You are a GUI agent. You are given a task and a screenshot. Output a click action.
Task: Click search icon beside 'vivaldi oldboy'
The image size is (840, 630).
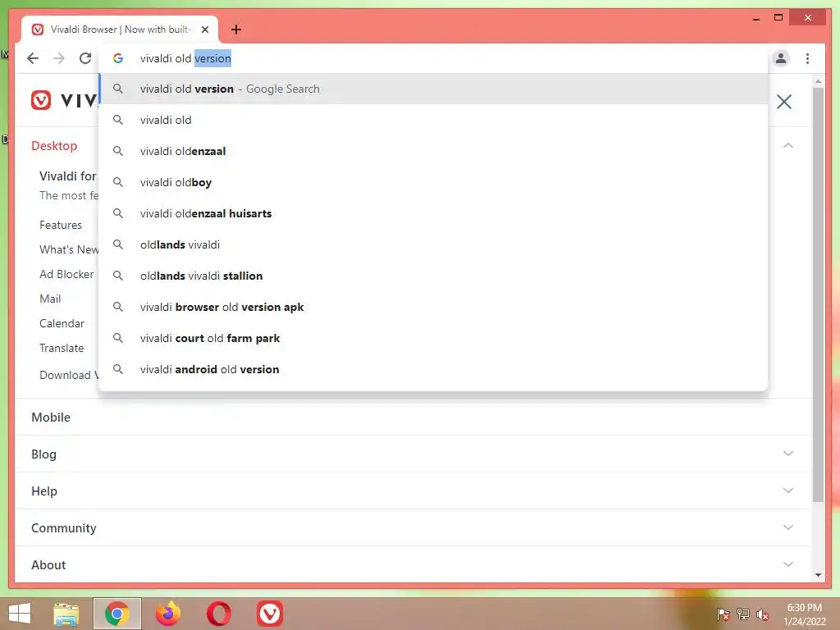coord(118,182)
